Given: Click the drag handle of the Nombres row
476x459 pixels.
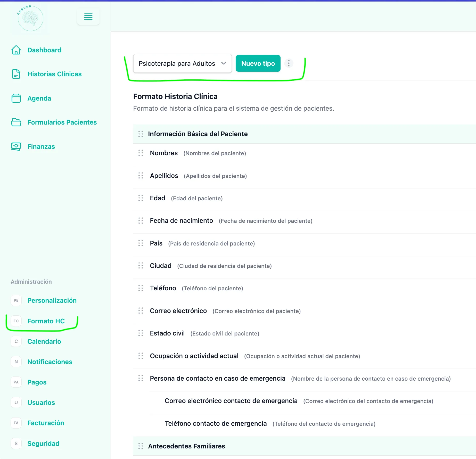Looking at the screenshot, I should tap(141, 153).
